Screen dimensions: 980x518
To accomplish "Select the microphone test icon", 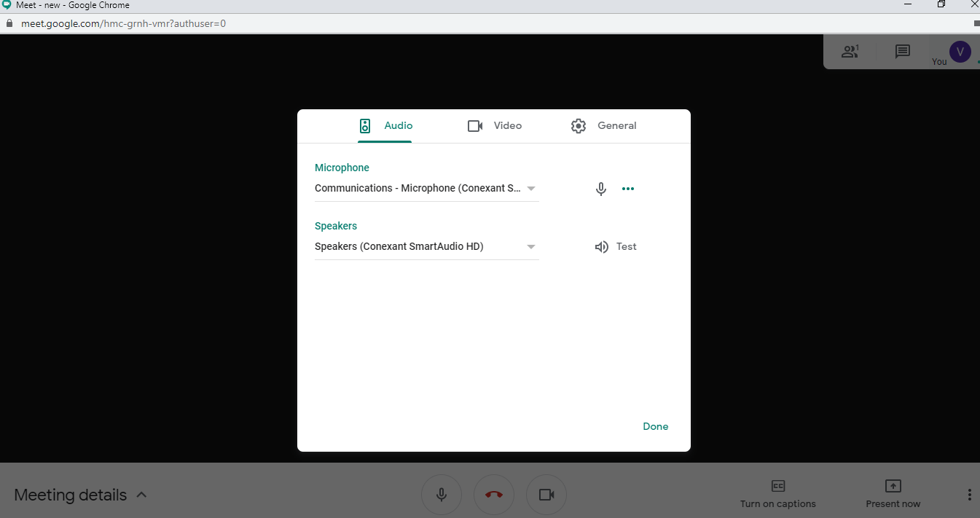I will point(600,188).
